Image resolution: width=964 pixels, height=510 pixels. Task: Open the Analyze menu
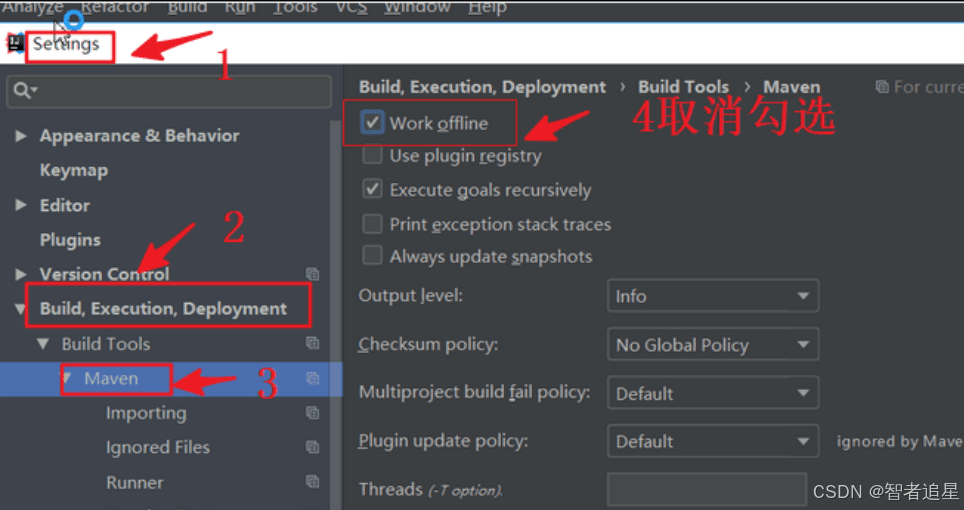(32, 7)
